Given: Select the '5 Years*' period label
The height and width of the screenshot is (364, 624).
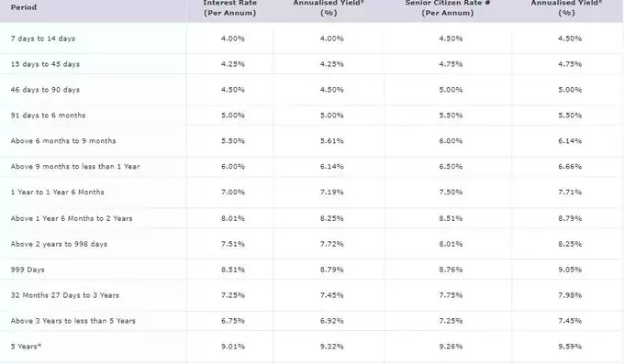Looking at the screenshot, I should (x=26, y=346).
